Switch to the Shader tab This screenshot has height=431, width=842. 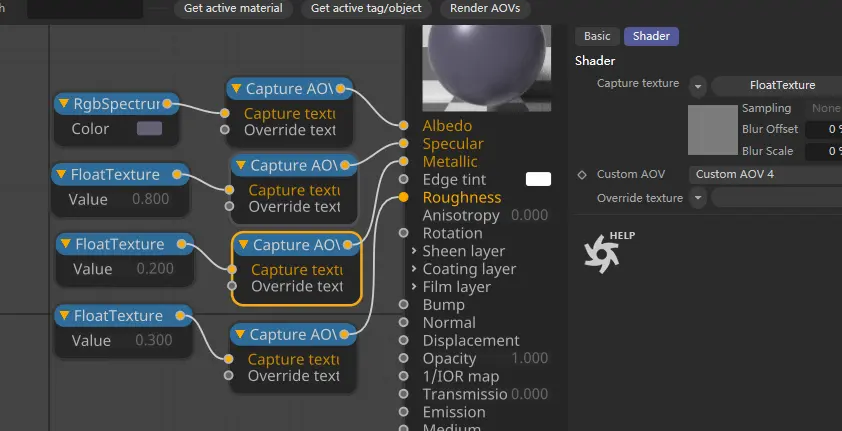pos(651,36)
